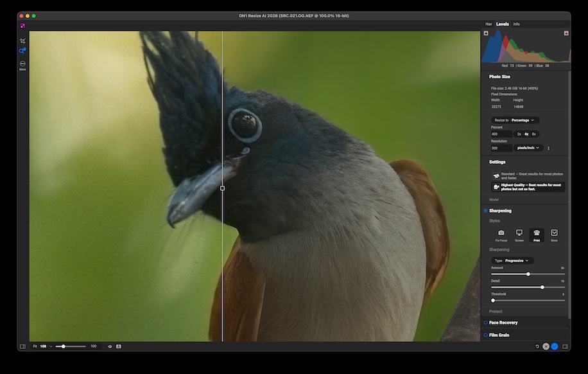The width and height of the screenshot is (588, 374).
Task: Click the blue checkmark Done button
Action: 555,346
